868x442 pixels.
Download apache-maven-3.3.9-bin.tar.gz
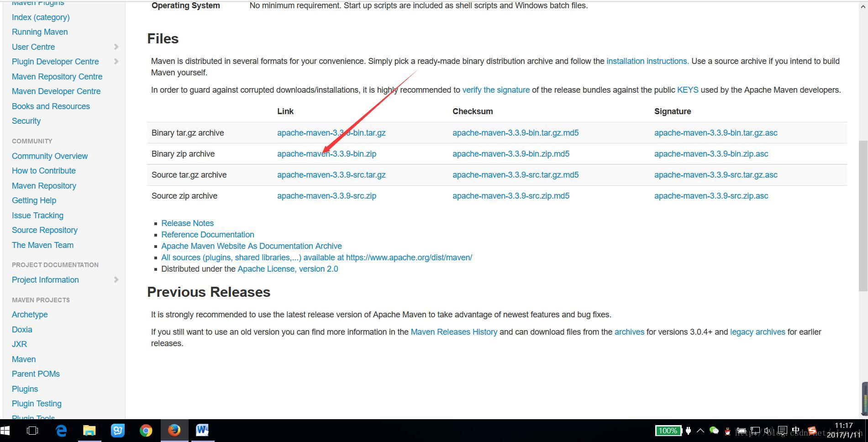click(x=331, y=133)
